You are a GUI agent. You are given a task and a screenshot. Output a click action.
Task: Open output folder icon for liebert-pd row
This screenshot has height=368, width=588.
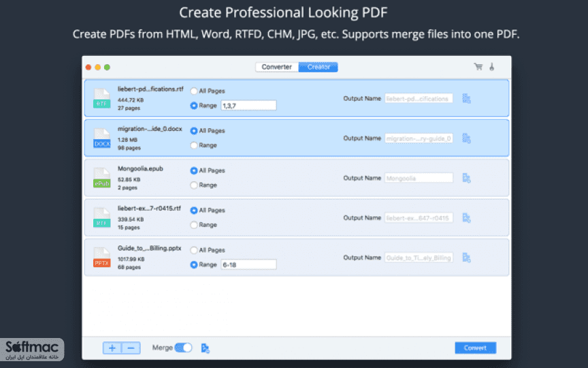point(466,98)
